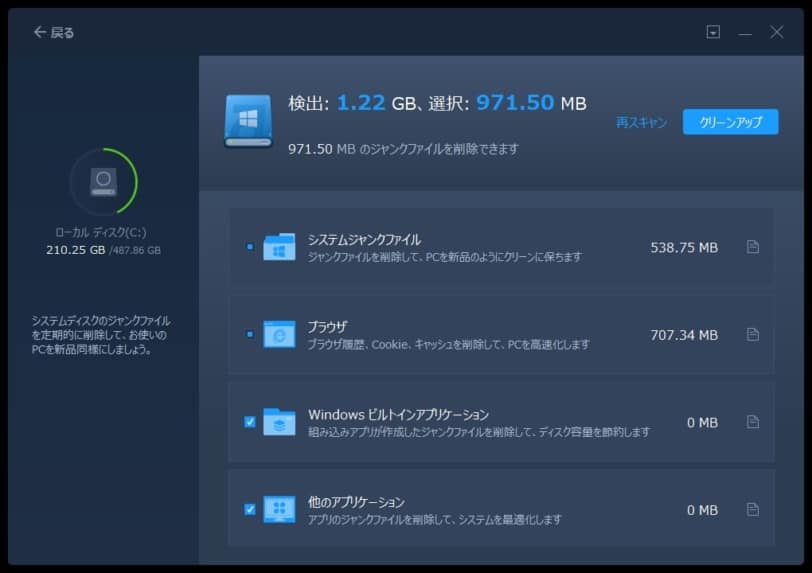Toggle the システムジャンクファイル checkbox
This screenshot has height=573, width=812.
coord(250,246)
